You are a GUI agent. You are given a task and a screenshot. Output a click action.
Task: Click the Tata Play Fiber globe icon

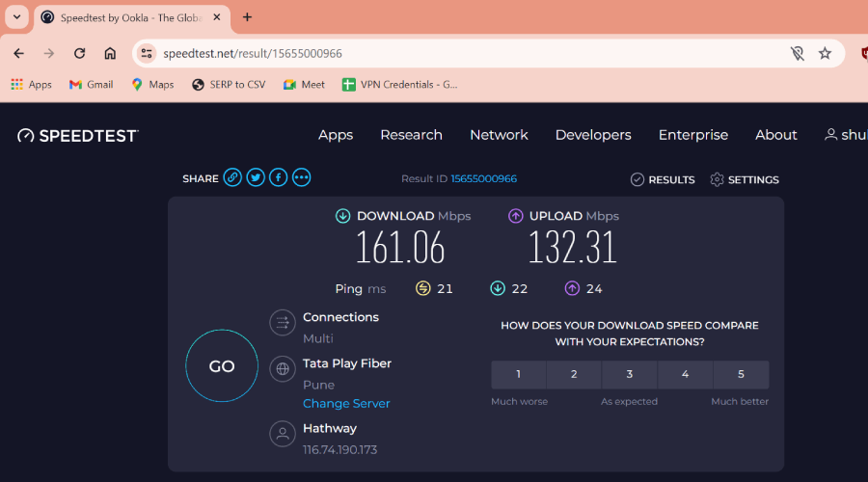(x=283, y=368)
